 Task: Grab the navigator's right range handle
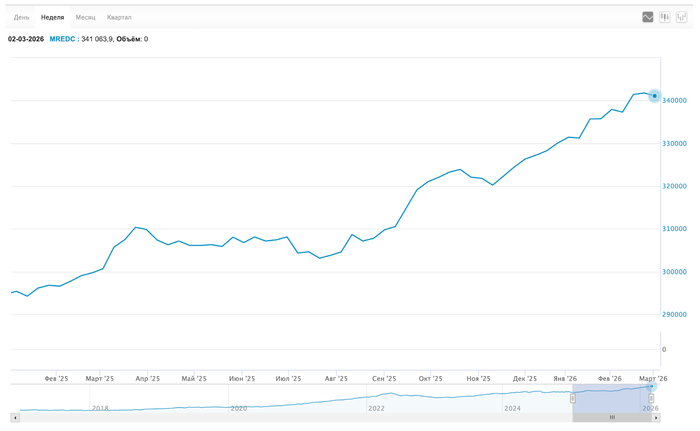coord(651,398)
